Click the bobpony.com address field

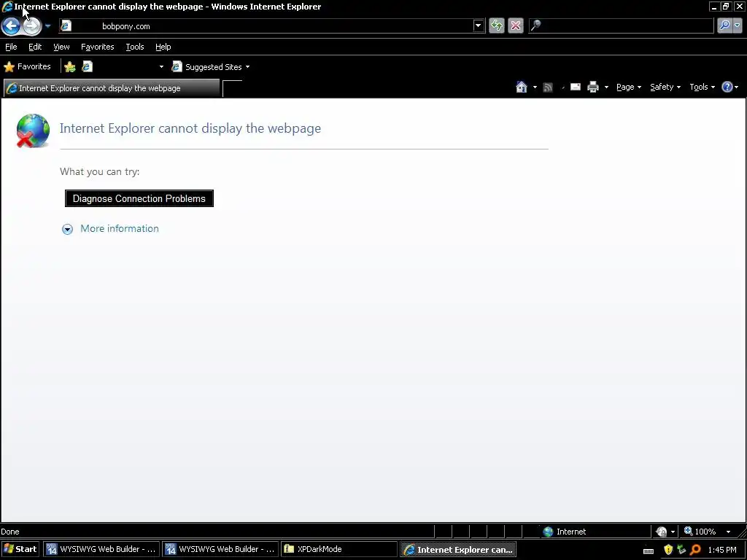click(271, 26)
